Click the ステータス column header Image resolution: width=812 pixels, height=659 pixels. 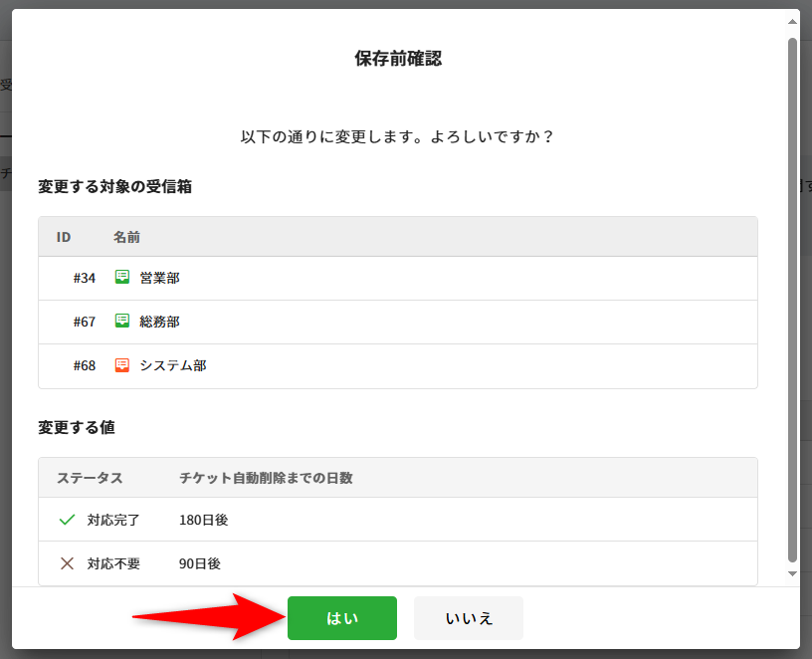tap(90, 478)
